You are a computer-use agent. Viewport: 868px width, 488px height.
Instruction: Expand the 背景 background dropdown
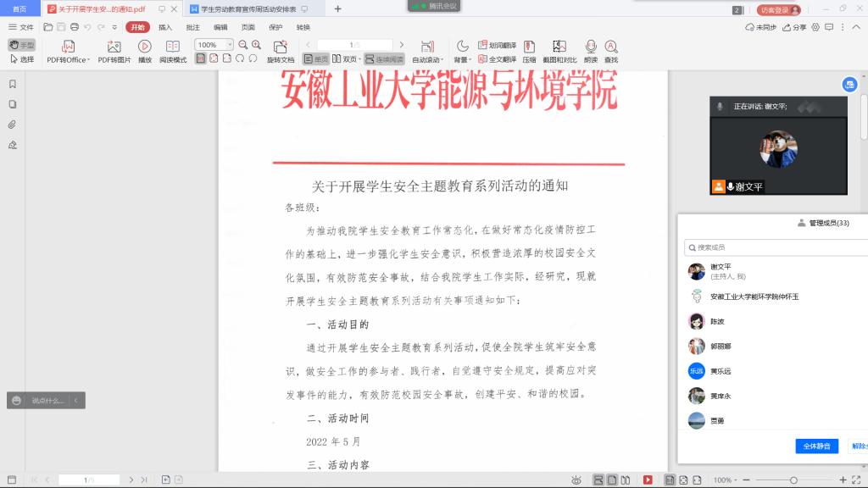click(x=462, y=60)
